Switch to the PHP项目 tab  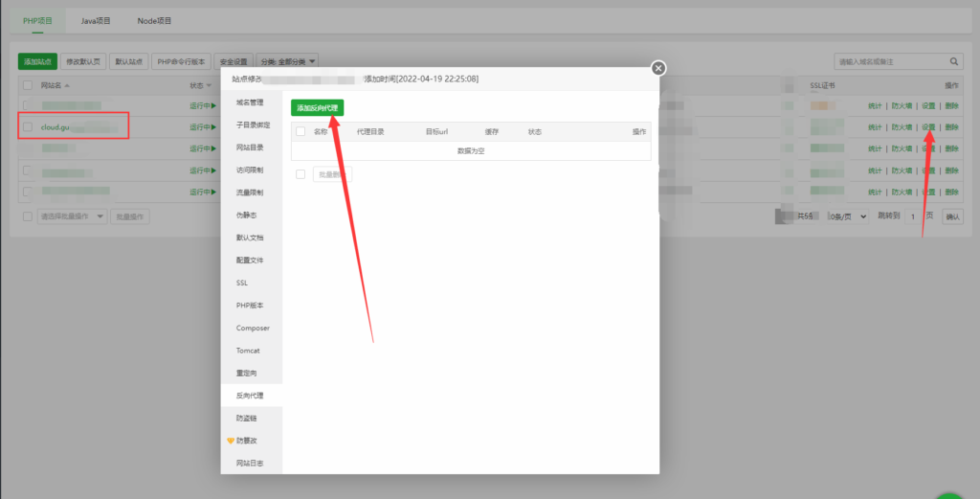[x=37, y=21]
